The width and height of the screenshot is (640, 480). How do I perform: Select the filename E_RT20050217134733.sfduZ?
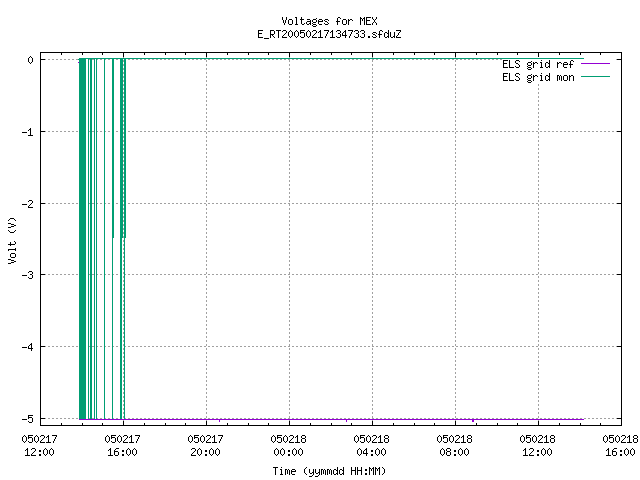[x=329, y=34]
